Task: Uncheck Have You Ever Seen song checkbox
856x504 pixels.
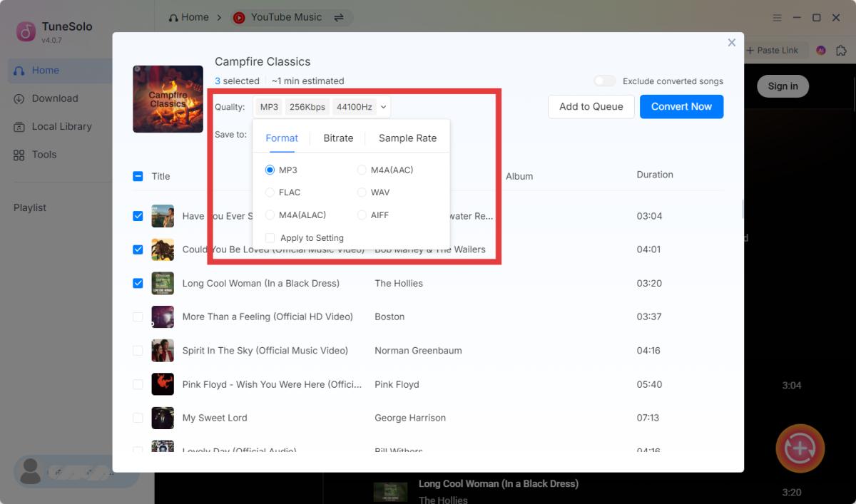Action: coord(138,216)
